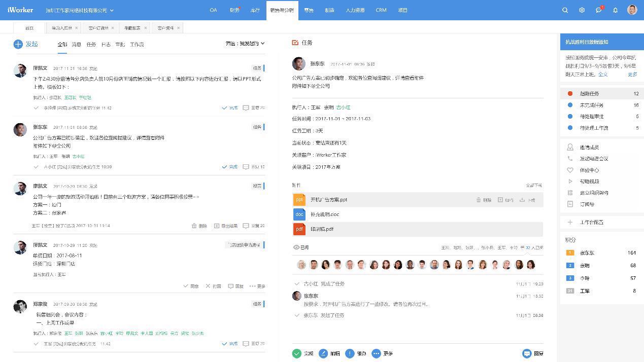Screen dimensions: 644x362
Task: Click the iWorker logo
Action: [x=20, y=10]
